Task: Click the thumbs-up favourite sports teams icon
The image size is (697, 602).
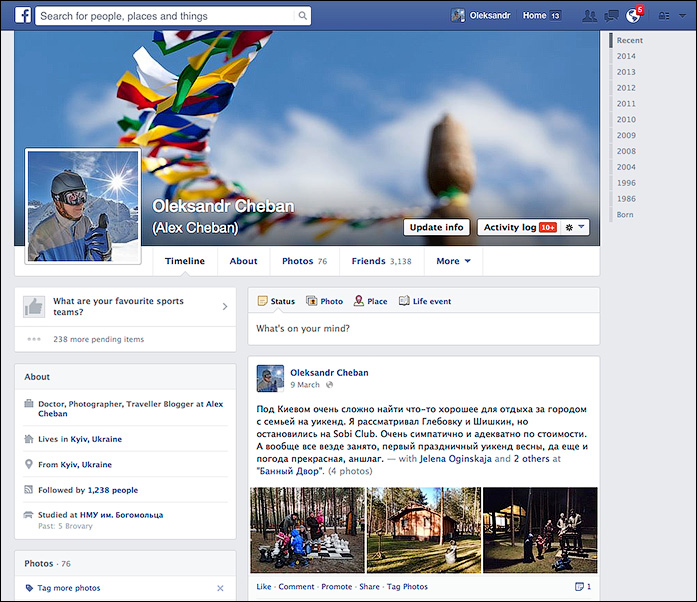Action: point(34,307)
